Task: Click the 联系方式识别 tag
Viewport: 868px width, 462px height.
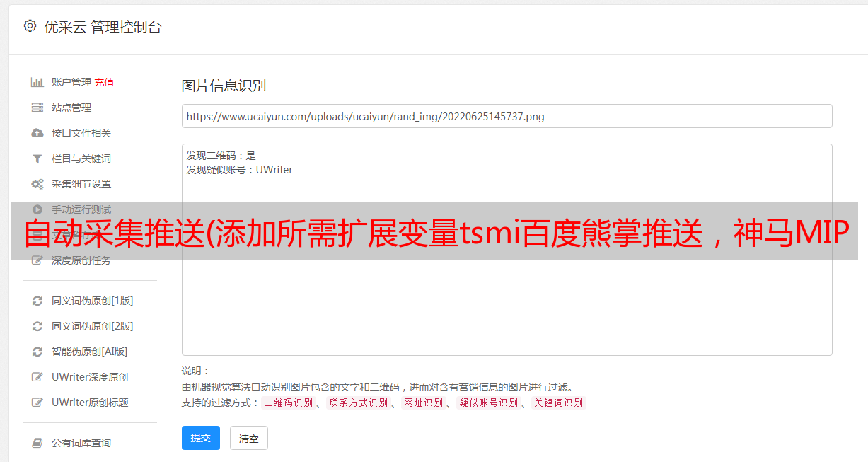Action: click(x=358, y=403)
